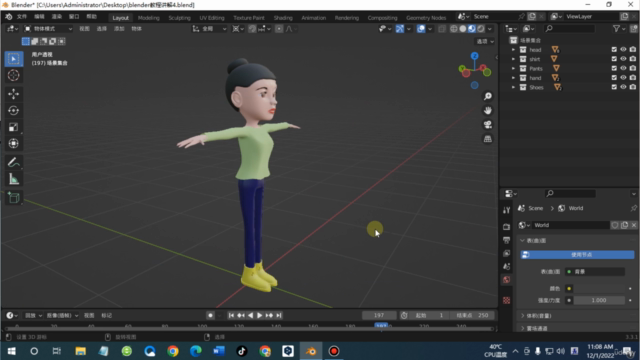This screenshot has width=640, height=360.
Task: Open Chrome from the Windows taskbar
Action: pos(173,351)
